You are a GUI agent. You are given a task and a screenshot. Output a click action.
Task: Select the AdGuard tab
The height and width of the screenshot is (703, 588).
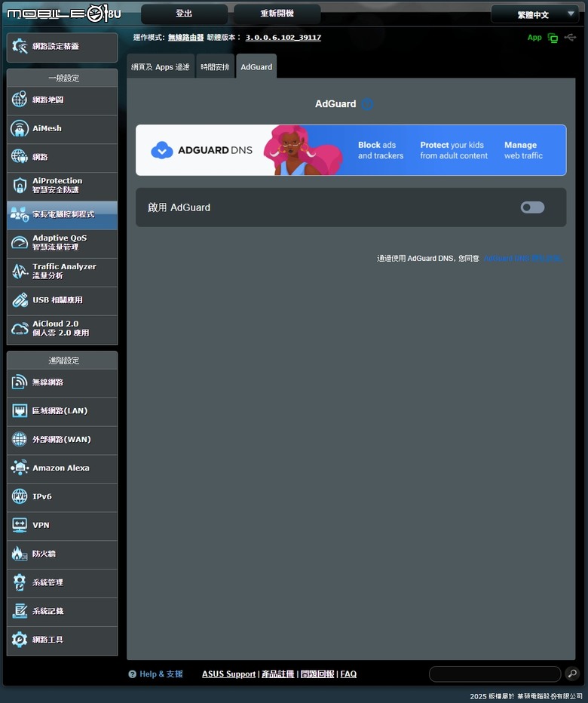tap(256, 67)
